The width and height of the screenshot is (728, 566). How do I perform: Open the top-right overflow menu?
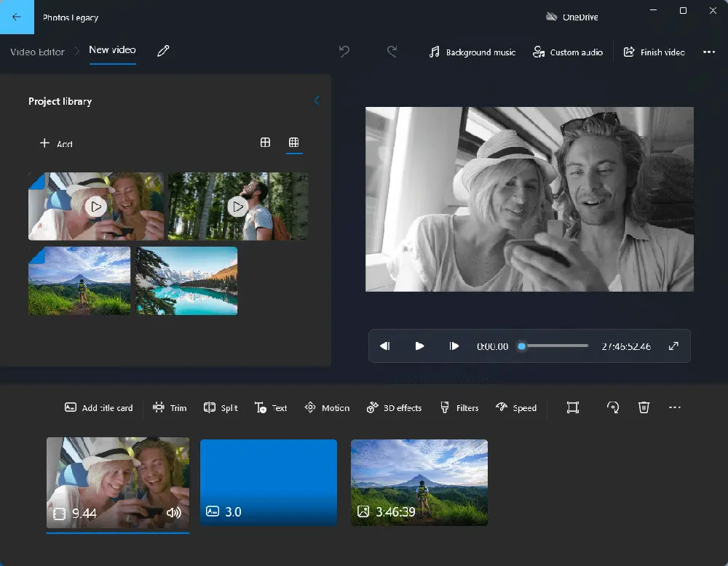(x=710, y=52)
